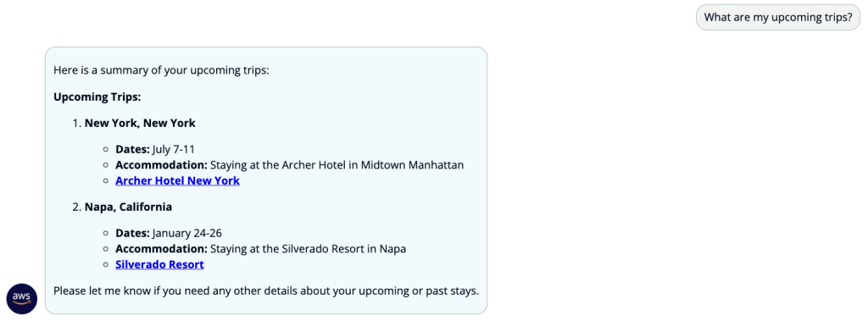Click the bullet marker beside Archer Hotel link
Viewport: 868px width, 326px height.
[x=106, y=180]
